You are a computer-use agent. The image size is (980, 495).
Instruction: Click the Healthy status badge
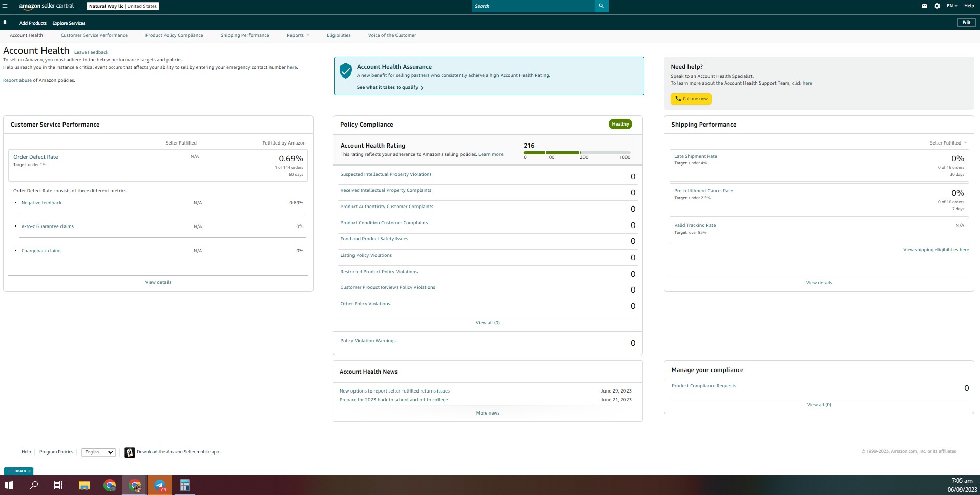[620, 124]
